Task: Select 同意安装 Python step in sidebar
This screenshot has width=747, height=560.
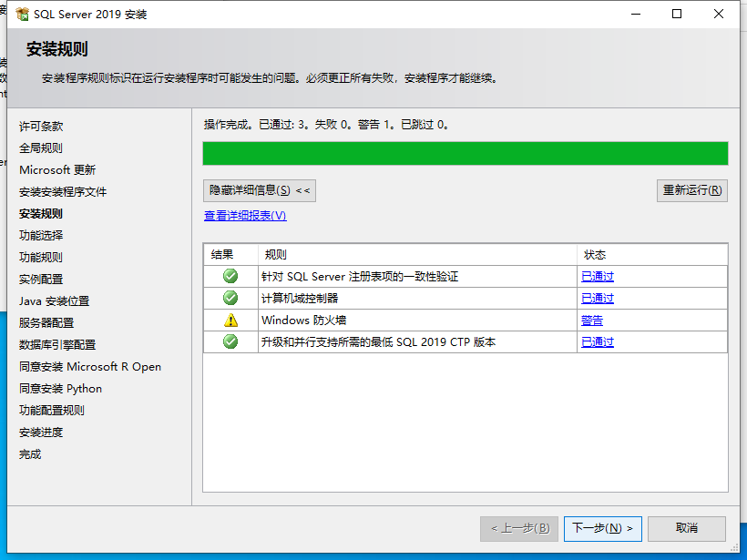Action: pyautogui.click(x=60, y=389)
